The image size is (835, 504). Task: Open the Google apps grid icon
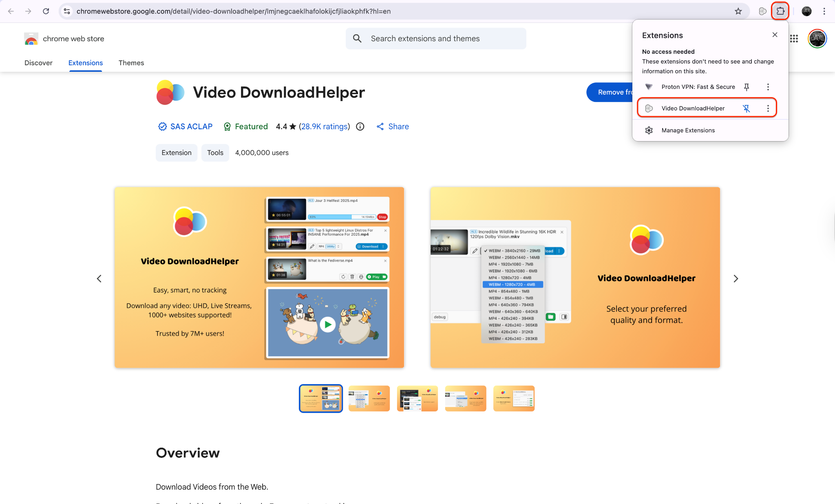[x=794, y=39]
